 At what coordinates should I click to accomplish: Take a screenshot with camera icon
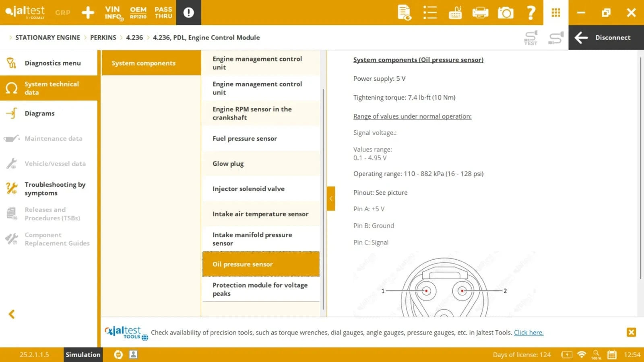(506, 12)
